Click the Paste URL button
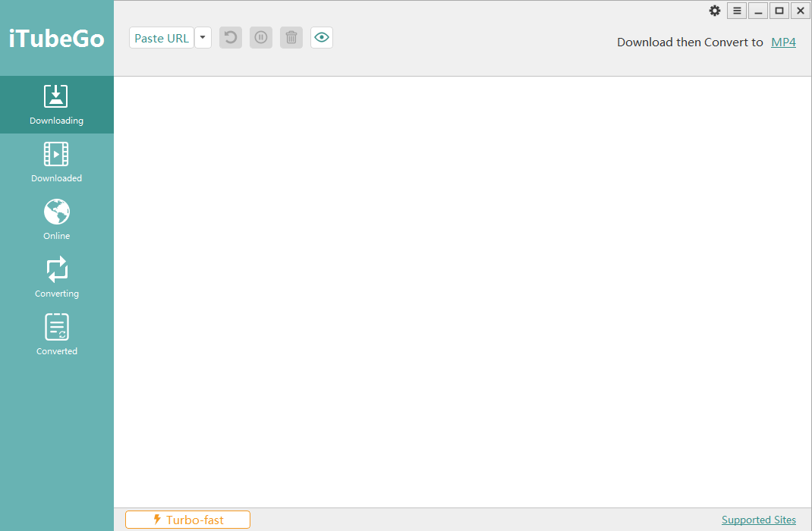 [x=161, y=37]
